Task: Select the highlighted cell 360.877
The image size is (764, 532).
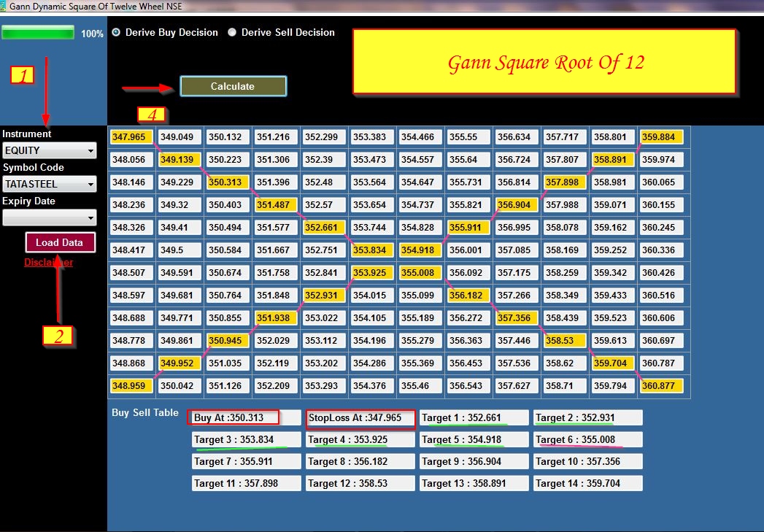Action: coord(661,385)
